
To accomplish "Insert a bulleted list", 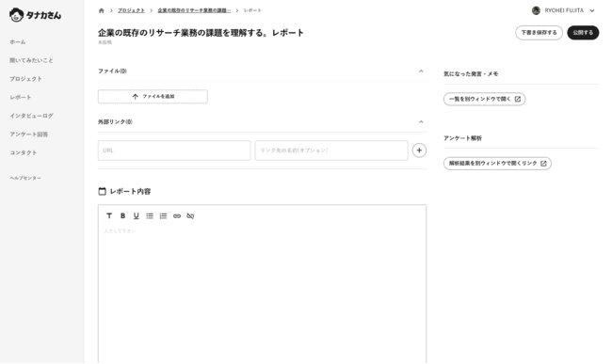I will 150,216.
